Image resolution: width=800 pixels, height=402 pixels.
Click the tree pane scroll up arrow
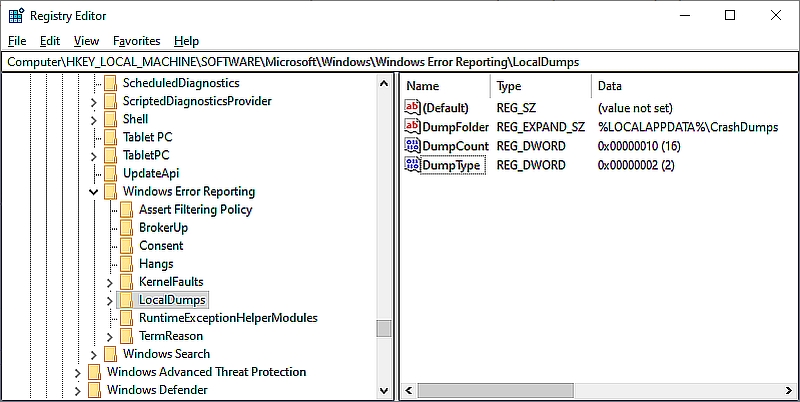pos(384,83)
